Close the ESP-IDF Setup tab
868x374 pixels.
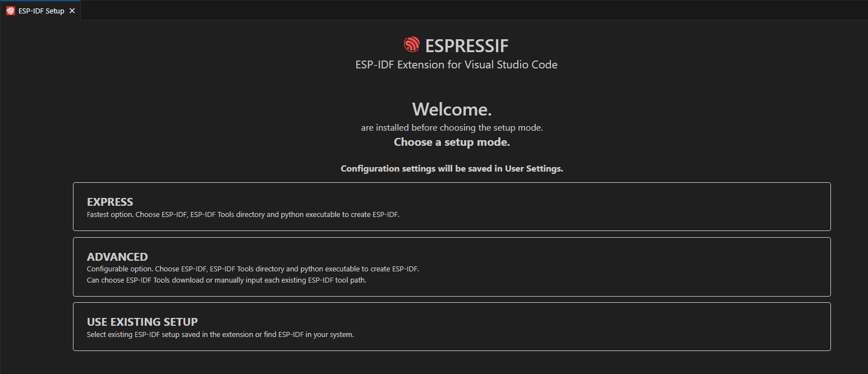coord(72,11)
